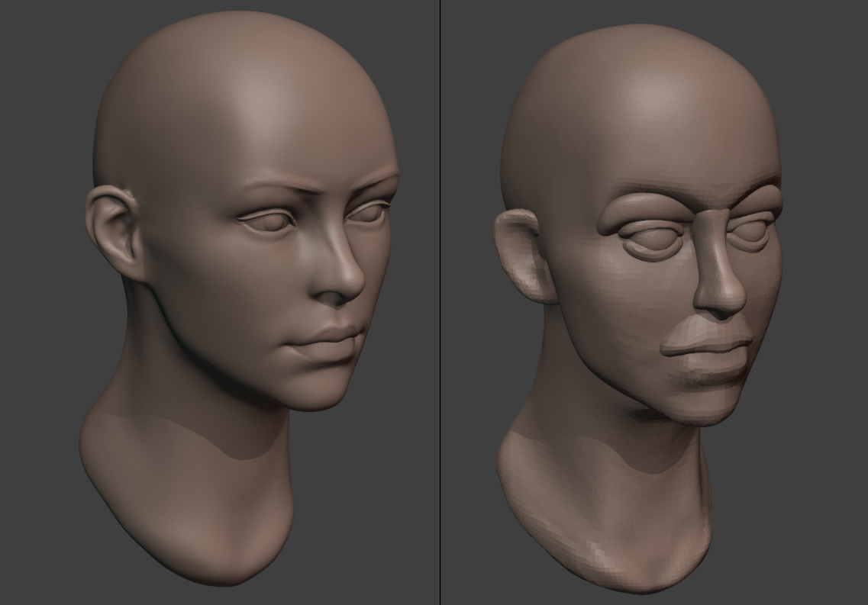This screenshot has height=605, width=868.
Task: Click the smooth head's visible ear
Action: 111,227
